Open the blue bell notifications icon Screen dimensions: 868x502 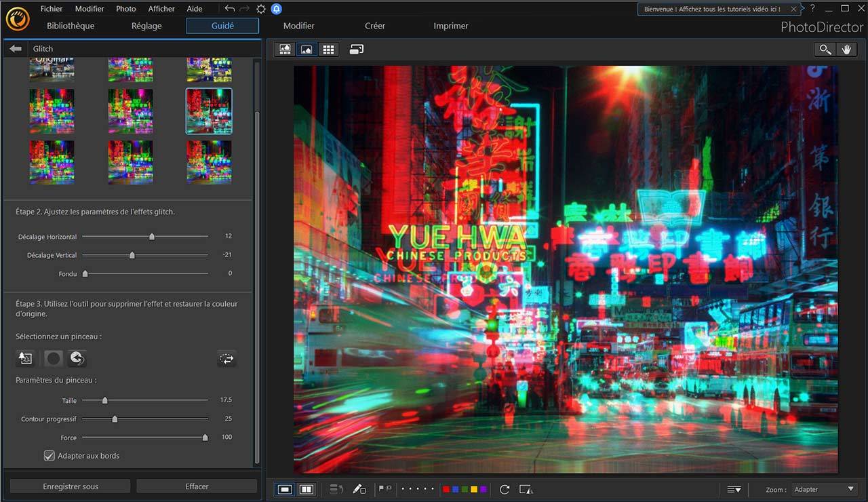[x=277, y=9]
